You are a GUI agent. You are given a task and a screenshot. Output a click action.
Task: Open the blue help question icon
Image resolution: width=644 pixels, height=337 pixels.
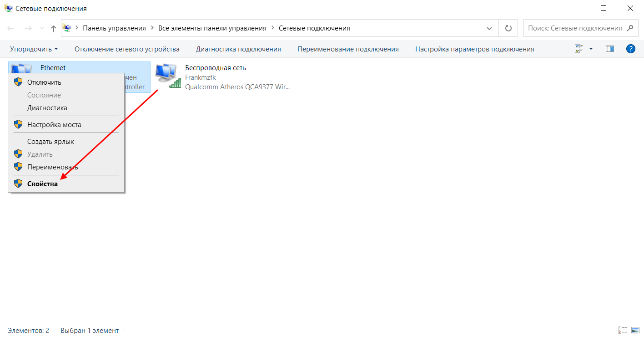[x=631, y=49]
